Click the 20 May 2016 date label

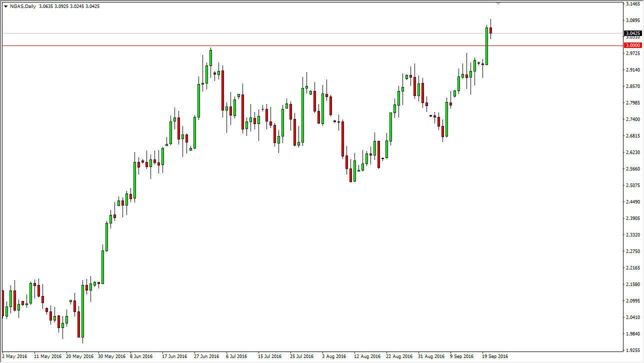point(80,356)
